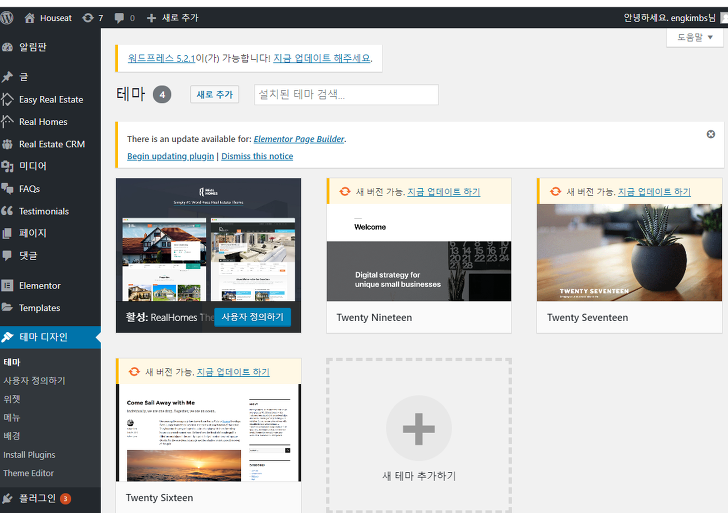Open the Easy Real Estate menu

pyautogui.click(x=50, y=99)
